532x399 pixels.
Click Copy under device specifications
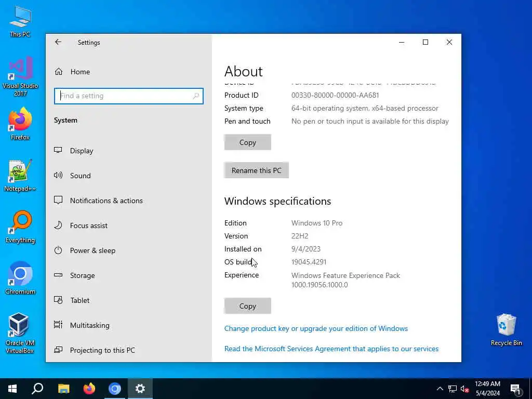pos(248,142)
